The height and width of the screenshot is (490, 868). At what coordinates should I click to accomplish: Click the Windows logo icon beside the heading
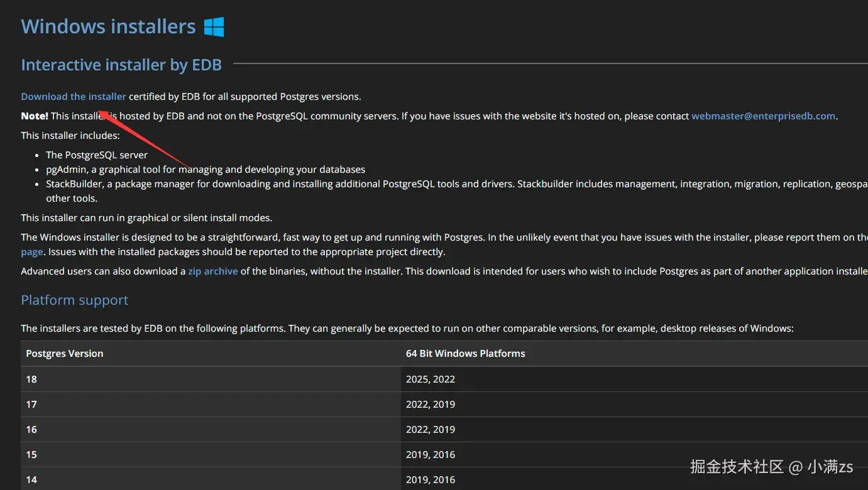point(214,27)
